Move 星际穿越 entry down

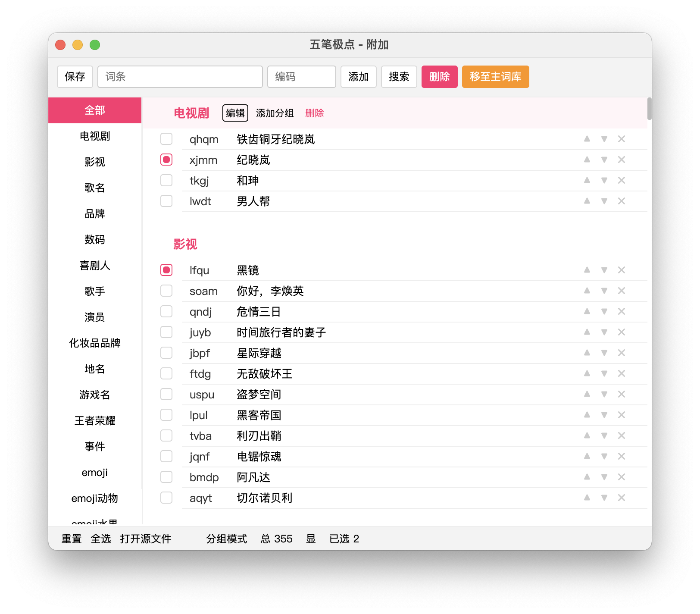(604, 353)
